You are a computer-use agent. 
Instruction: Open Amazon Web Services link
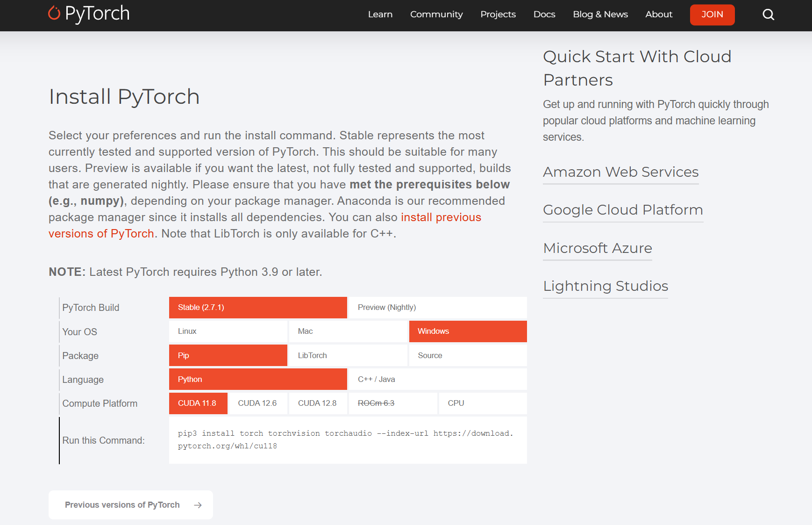click(x=620, y=172)
